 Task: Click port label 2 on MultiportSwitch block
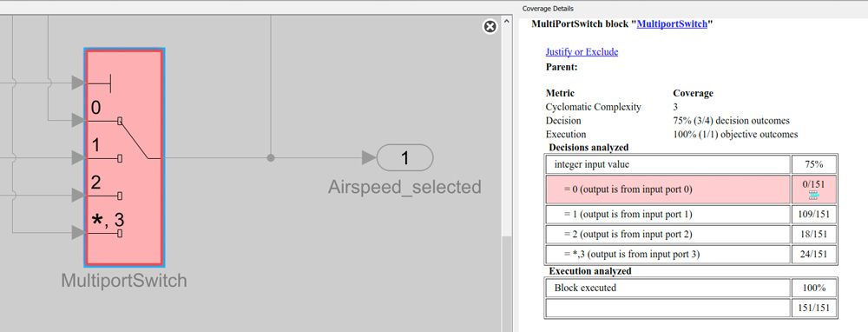(95, 183)
